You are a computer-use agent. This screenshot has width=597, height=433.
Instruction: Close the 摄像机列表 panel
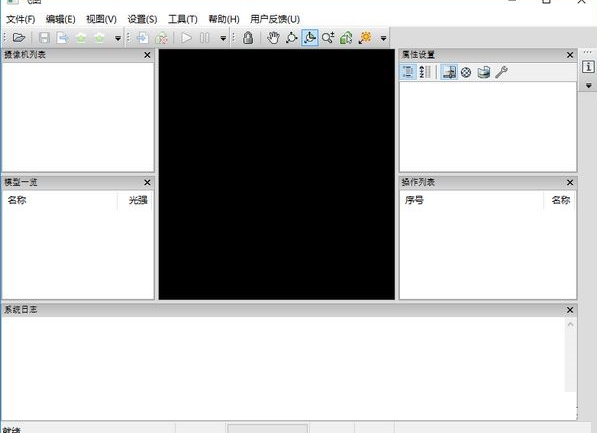pyautogui.click(x=147, y=55)
